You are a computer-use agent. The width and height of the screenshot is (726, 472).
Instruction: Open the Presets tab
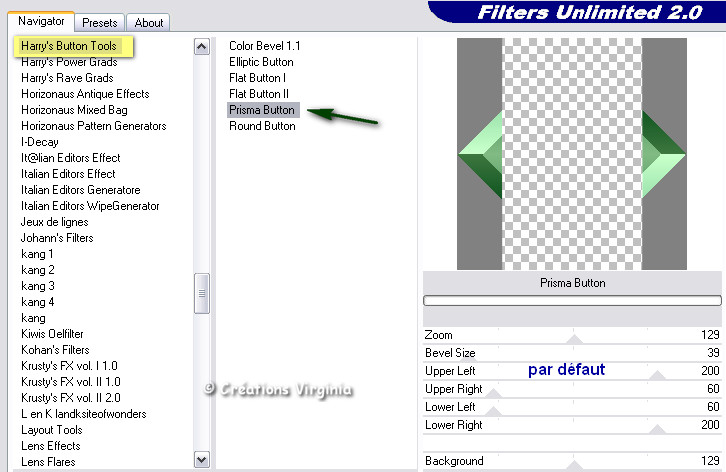100,23
